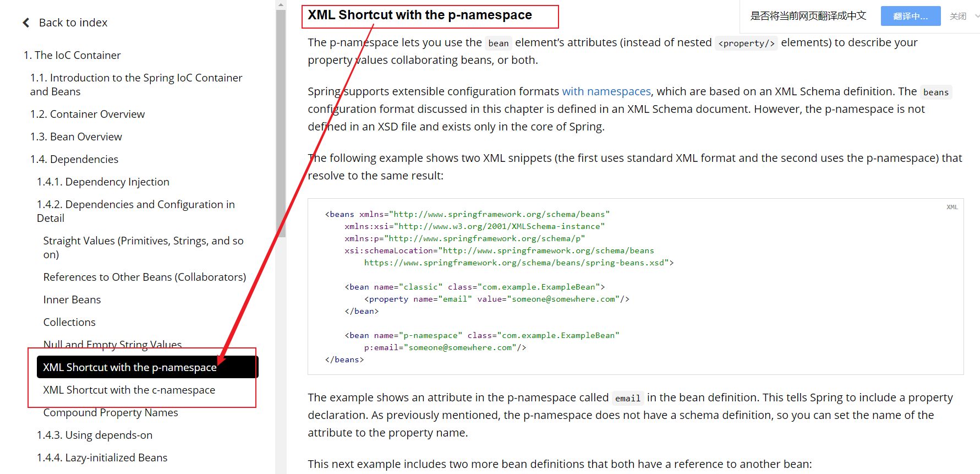Select highlighted "XML Shortcut with the p-namespace" item

pyautogui.click(x=130, y=367)
